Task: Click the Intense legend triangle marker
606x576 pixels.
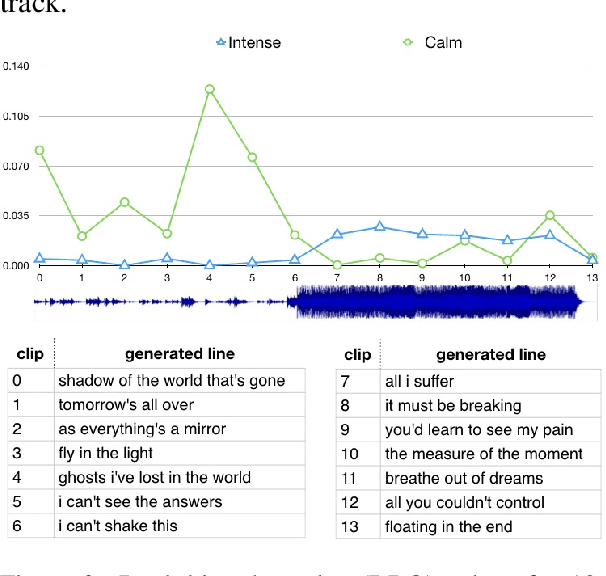Action: (223, 43)
